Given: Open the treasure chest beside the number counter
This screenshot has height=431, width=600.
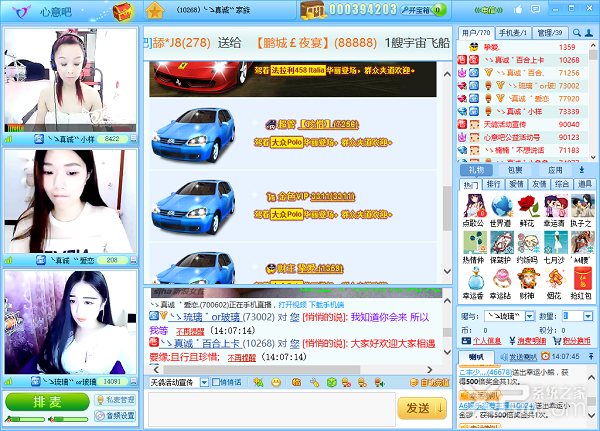Looking at the screenshot, I should [312, 10].
